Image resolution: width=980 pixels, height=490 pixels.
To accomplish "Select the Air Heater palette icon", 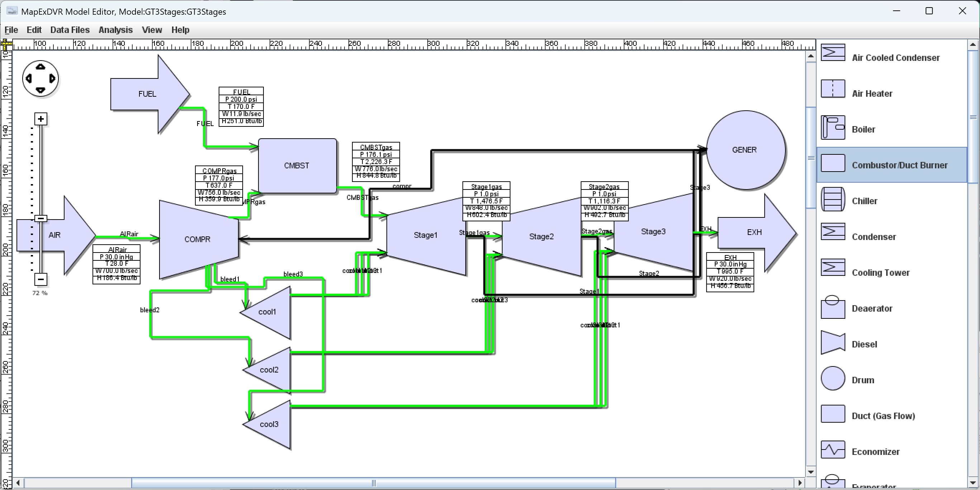I will coord(833,88).
